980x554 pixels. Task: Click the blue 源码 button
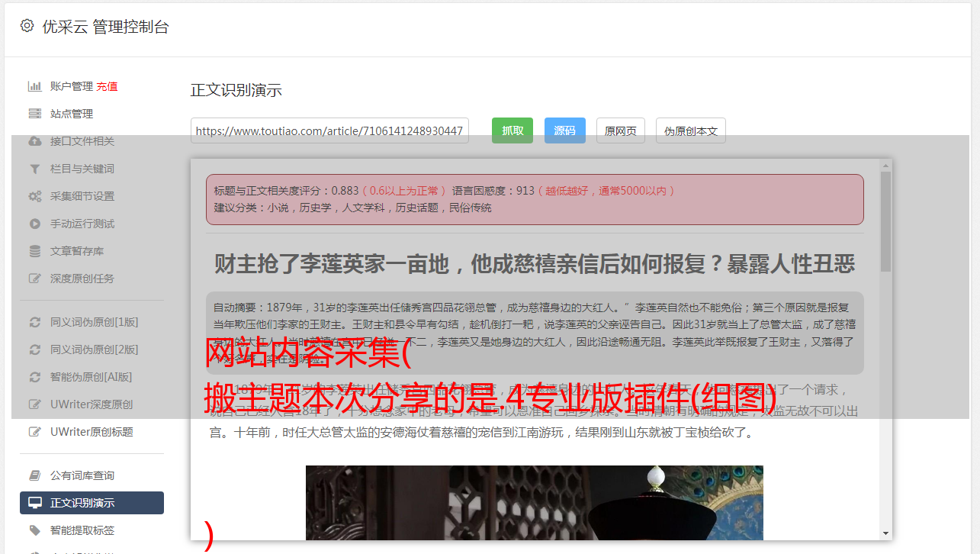tap(565, 130)
